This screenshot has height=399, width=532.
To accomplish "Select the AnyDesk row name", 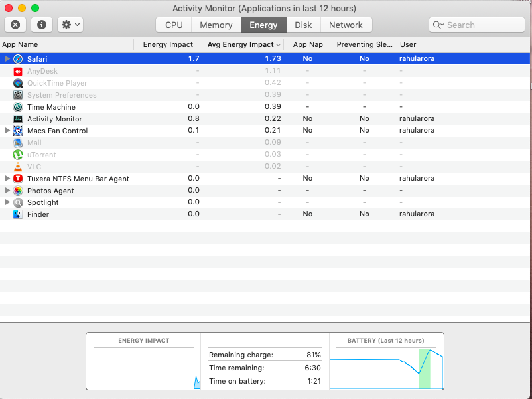I will tap(42, 71).
